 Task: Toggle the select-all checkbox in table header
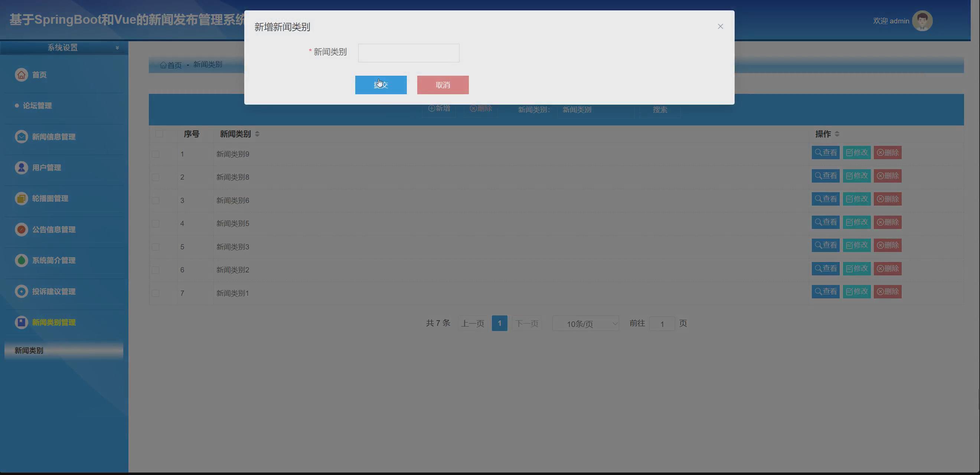(159, 134)
